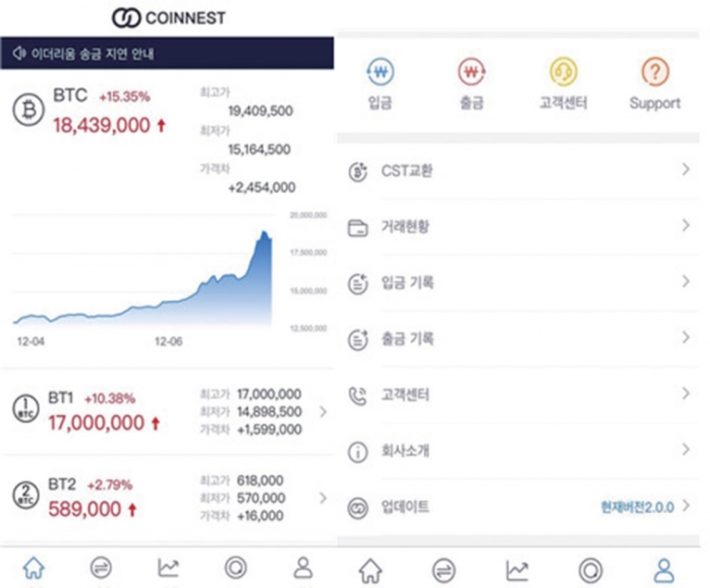Viewport: 710px width, 588px height.
Task: Open profile tab on left screen
Action: point(303,568)
